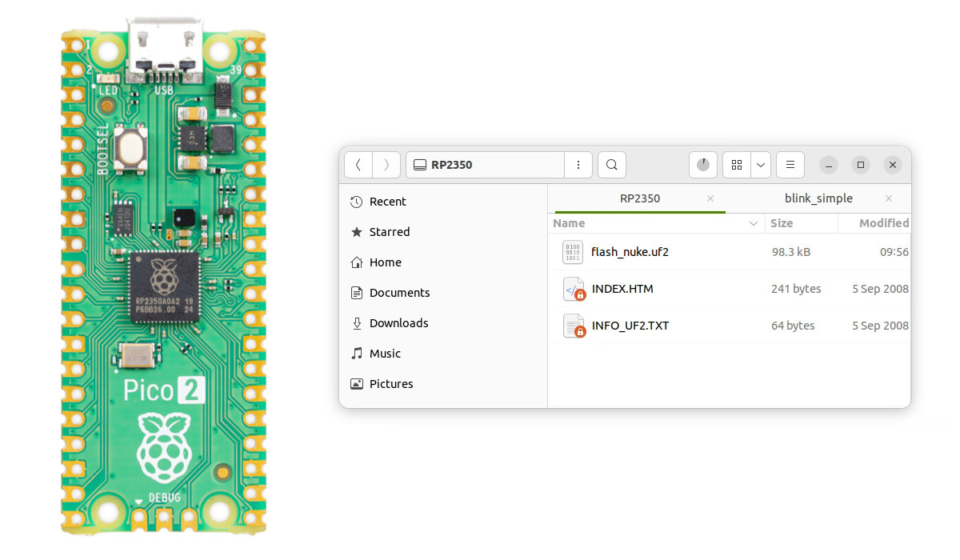This screenshot has height=560, width=960.
Task: Click the modified date of INDEX.HTM
Action: 880,289
